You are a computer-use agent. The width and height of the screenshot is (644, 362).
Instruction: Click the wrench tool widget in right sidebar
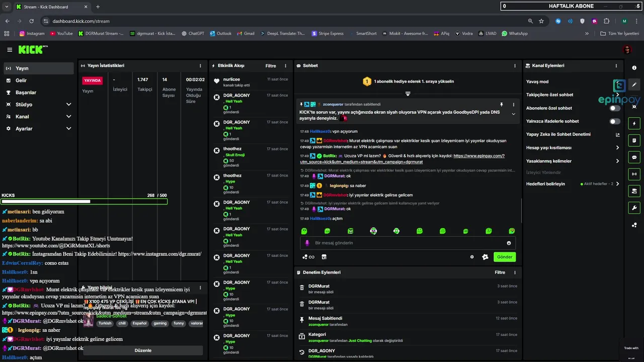634,208
